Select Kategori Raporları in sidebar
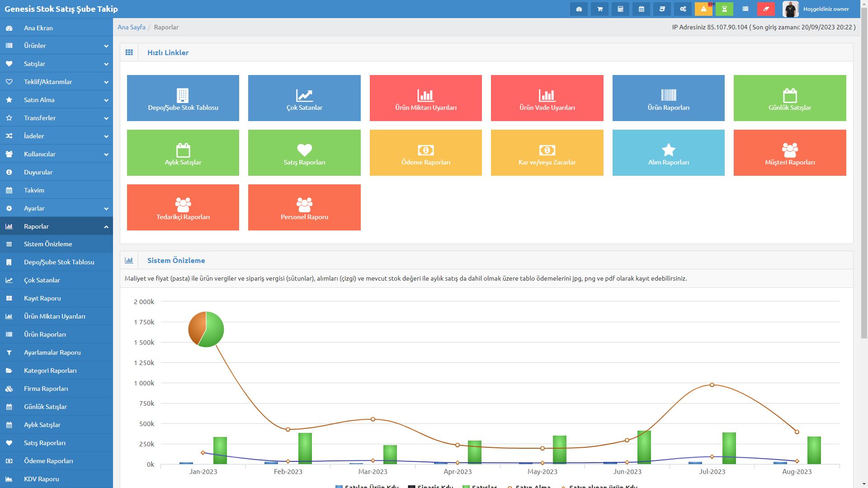 pos(50,371)
